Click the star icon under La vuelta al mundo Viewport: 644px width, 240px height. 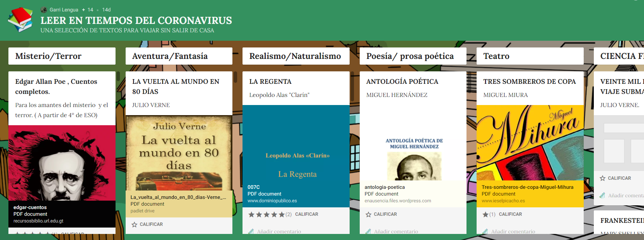coord(134,225)
